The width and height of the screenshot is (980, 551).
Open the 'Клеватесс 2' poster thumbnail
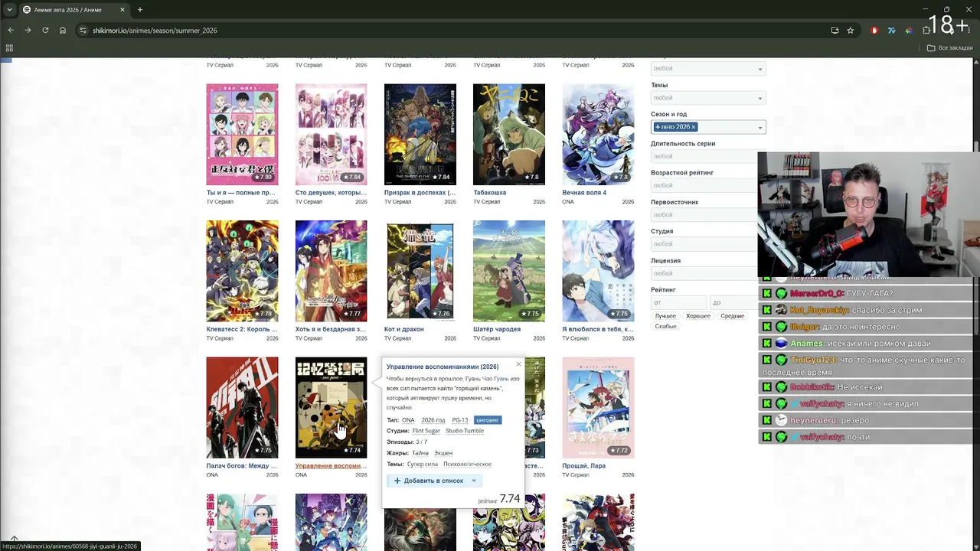[242, 271]
